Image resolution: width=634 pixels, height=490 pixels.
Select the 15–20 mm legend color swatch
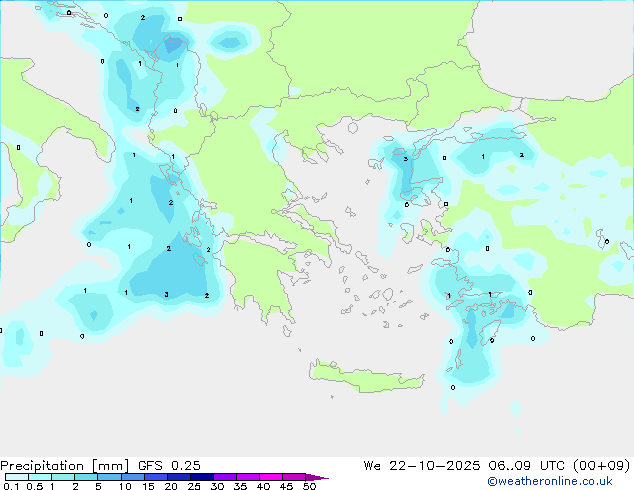click(156, 477)
